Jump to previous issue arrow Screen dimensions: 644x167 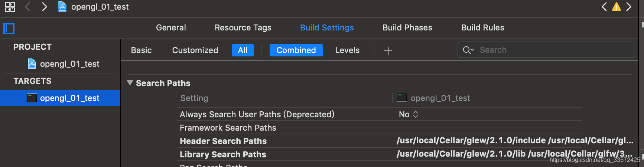[604, 7]
